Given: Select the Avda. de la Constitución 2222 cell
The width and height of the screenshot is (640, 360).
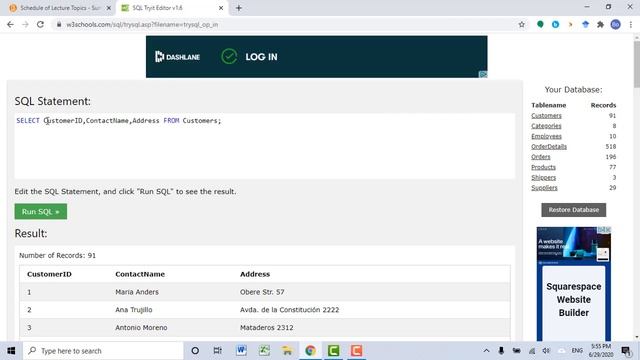Looking at the screenshot, I should point(289,310).
